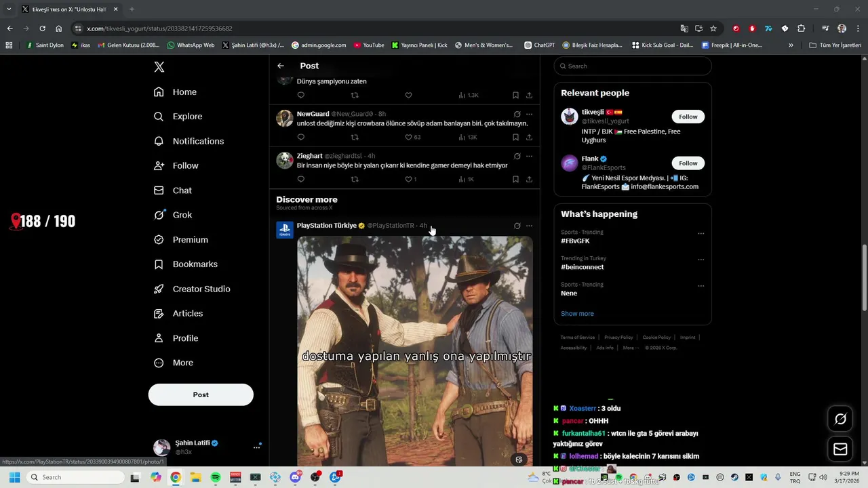This screenshot has width=868, height=488.
Task: Click the white Post button
Action: [x=201, y=394]
